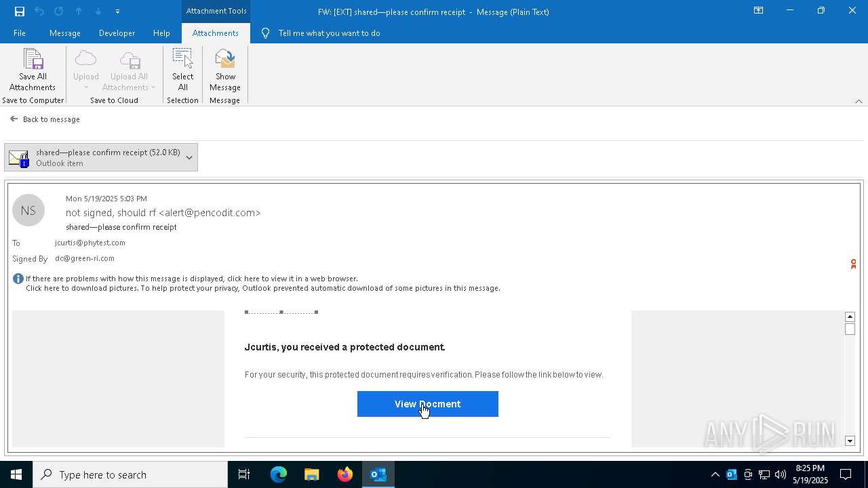Select the attached Outlook item envelope icon
Viewport: 868px width, 488px height.
point(19,158)
